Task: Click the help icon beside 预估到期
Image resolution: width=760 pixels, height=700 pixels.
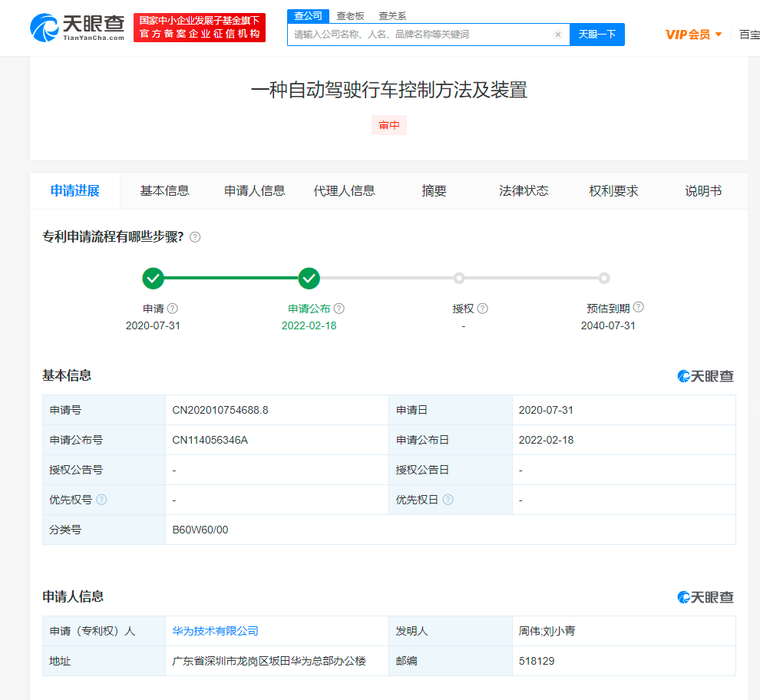Action: click(638, 308)
